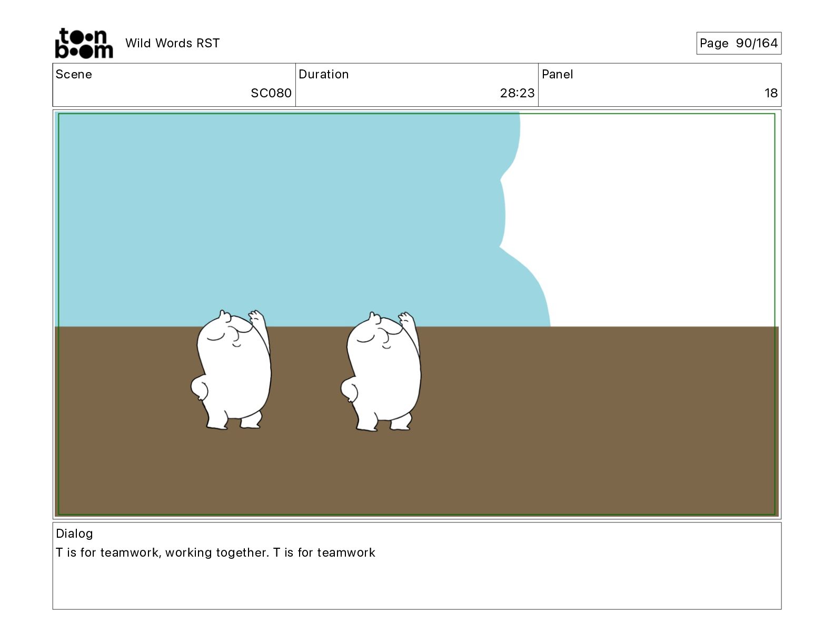834x644 pixels.
Task: Click the 'Wild Words RST' project title
Action: tap(172, 43)
